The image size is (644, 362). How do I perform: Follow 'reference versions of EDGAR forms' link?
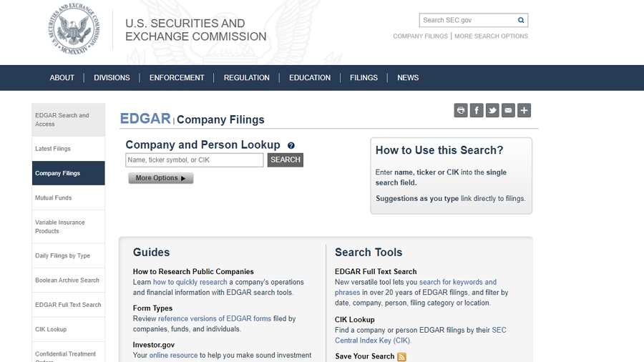tap(215, 318)
